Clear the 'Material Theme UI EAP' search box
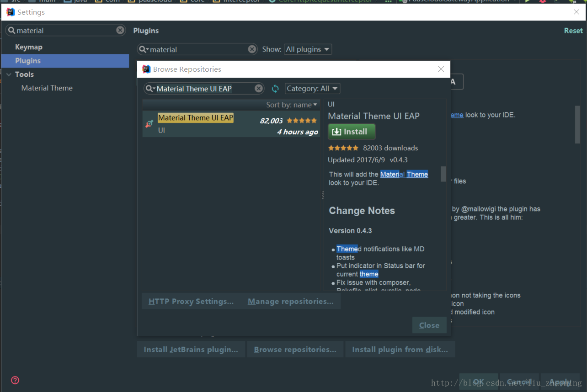 pyautogui.click(x=259, y=89)
